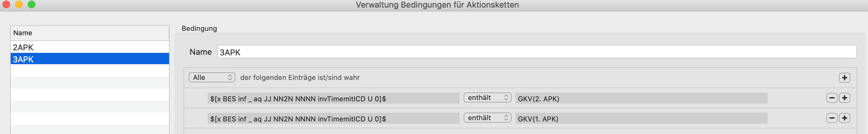Viewport: 868px width, 134px height.
Task: Click the second row's variable field with $[x BES inf
Action: (x=333, y=118)
